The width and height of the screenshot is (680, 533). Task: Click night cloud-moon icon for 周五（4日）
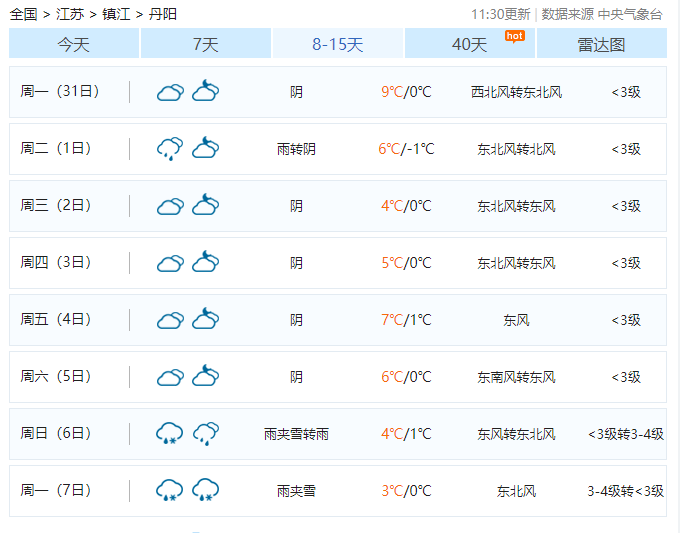click(206, 318)
